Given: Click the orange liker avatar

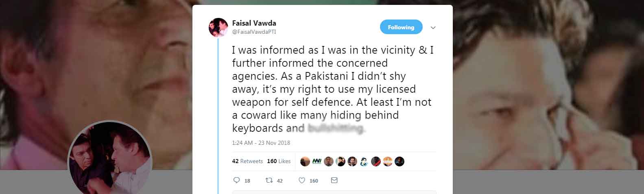Looking at the screenshot, I should click(388, 161).
